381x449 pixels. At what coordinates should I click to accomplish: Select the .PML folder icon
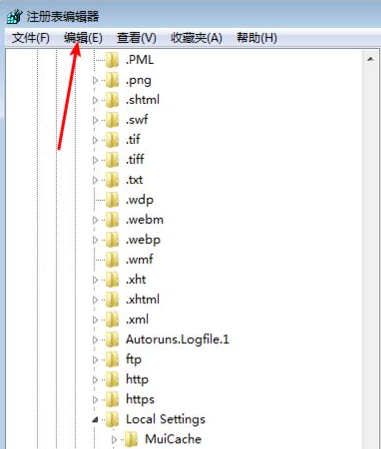click(x=112, y=60)
